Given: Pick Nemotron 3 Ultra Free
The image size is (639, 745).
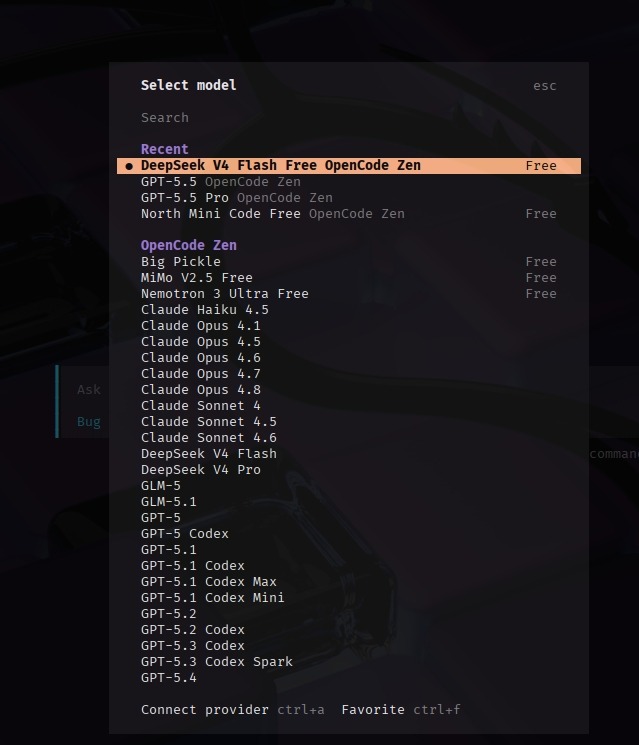Looking at the screenshot, I should point(349,294).
